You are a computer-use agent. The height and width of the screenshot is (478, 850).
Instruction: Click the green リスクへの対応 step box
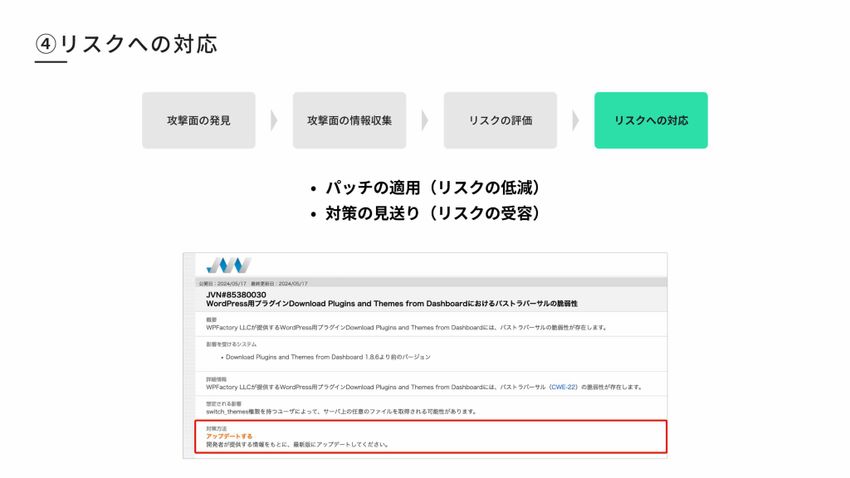pos(651,120)
